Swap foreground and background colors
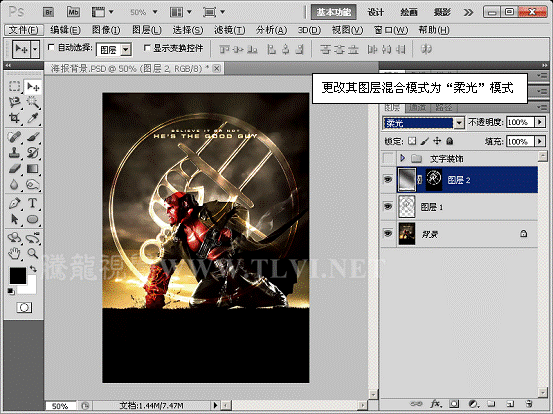 pyautogui.click(x=33, y=268)
